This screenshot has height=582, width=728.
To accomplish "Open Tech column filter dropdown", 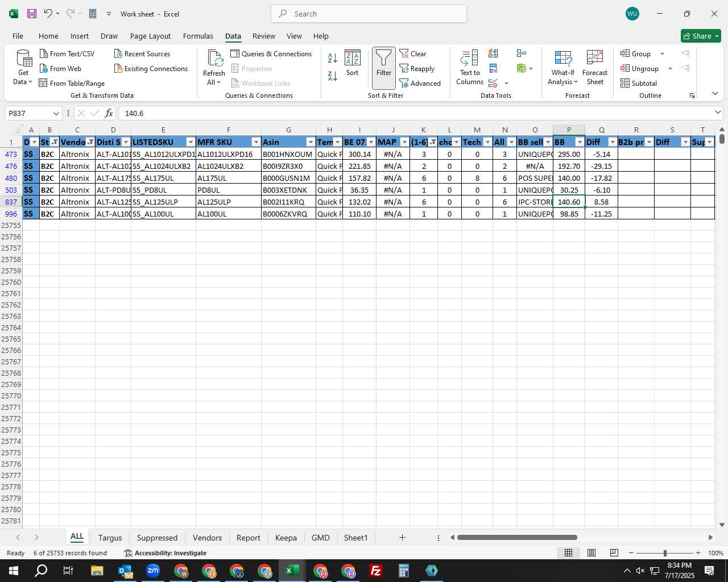I will tap(487, 142).
